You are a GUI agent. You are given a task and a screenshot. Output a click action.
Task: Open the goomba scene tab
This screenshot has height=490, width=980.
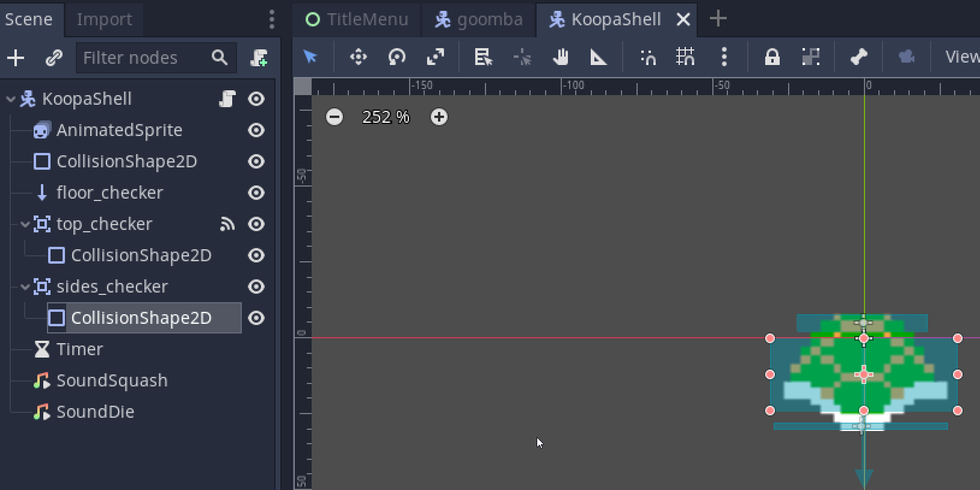[x=479, y=19]
